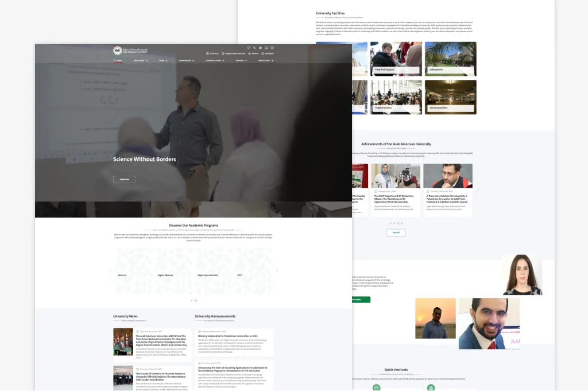Click next arrow on the achievements carousel

tap(478, 190)
